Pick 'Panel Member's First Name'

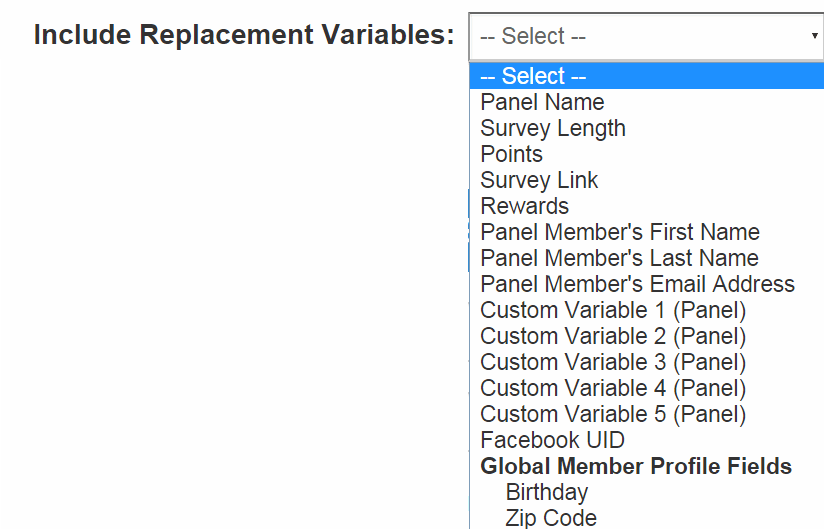620,232
